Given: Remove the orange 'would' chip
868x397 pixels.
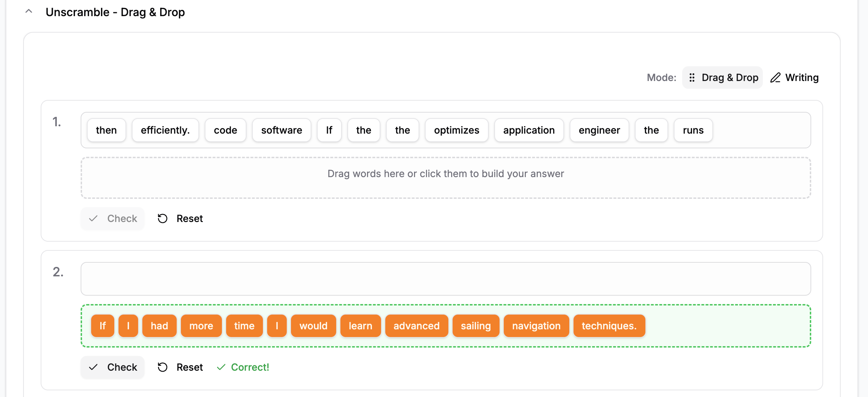Looking at the screenshot, I should point(313,326).
